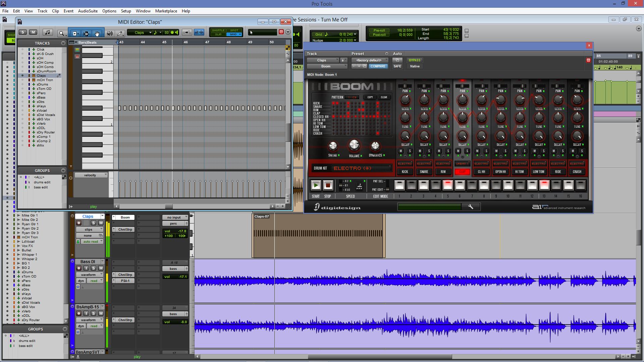This screenshot has width=644, height=362.
Task: Click the SAFE button in Boom plugin header
Action: 397,66
